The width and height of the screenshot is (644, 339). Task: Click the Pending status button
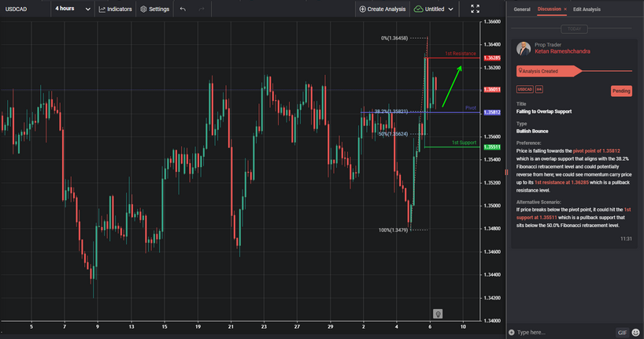point(621,91)
